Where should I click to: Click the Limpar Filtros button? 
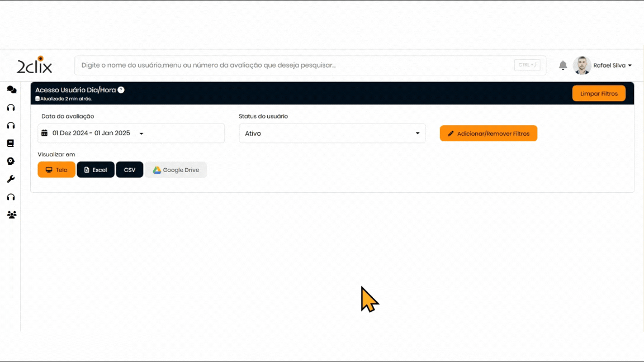coord(599,93)
